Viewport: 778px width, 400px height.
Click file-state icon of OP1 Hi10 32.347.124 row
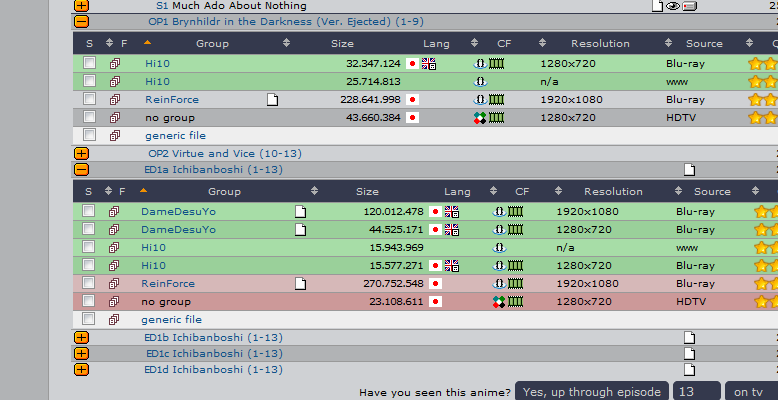click(115, 64)
